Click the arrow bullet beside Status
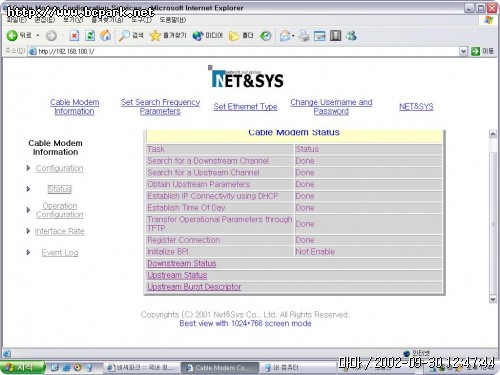The height and width of the screenshot is (375, 500). click(28, 189)
